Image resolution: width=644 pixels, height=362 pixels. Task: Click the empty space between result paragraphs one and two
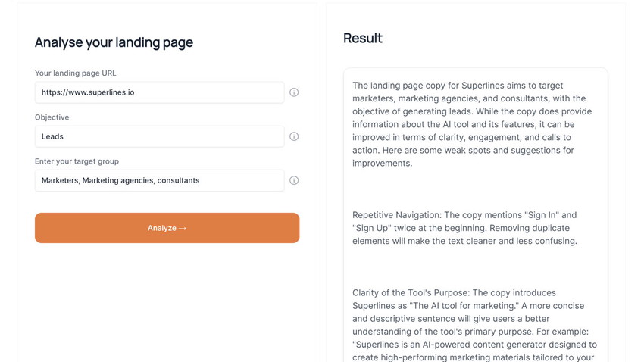(476, 189)
